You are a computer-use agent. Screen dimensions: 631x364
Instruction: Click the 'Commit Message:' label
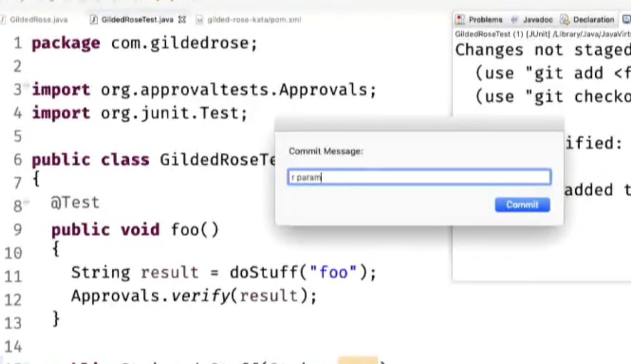coord(326,151)
